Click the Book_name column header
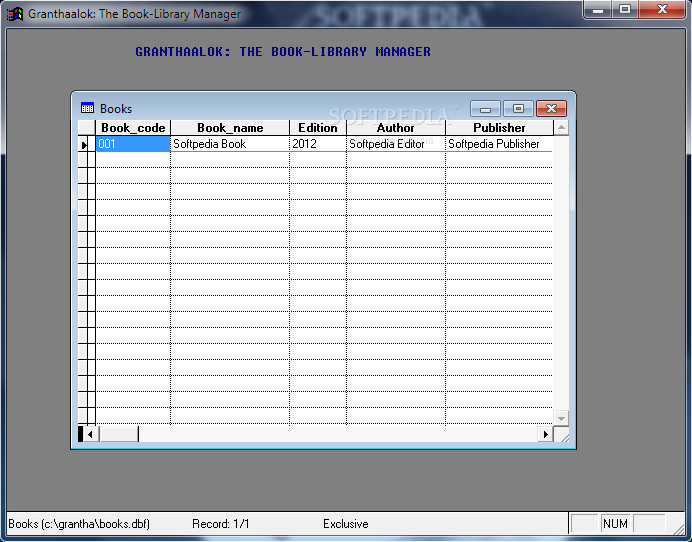This screenshot has width=692, height=542. point(230,128)
